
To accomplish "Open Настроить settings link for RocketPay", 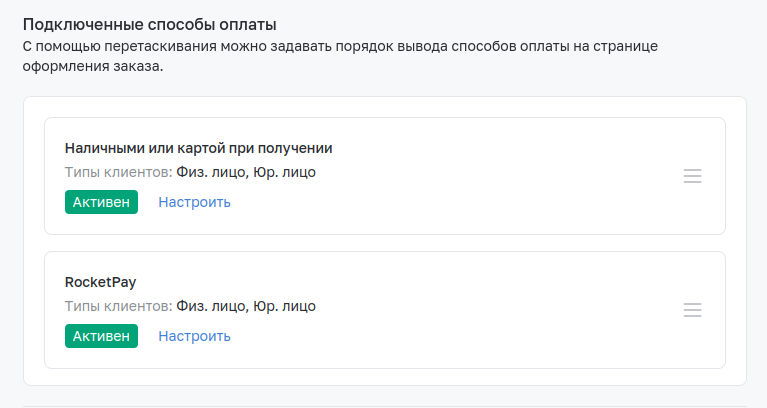I will coord(194,336).
